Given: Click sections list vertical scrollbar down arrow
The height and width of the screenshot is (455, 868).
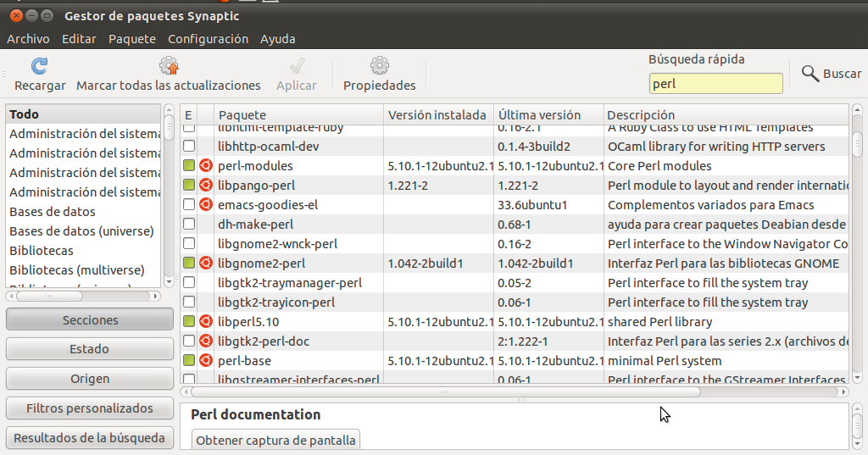Looking at the screenshot, I should (169, 282).
